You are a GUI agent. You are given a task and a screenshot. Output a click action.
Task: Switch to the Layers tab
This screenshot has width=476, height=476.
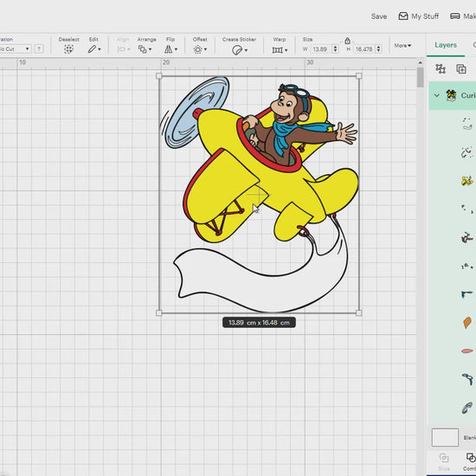coord(446,45)
